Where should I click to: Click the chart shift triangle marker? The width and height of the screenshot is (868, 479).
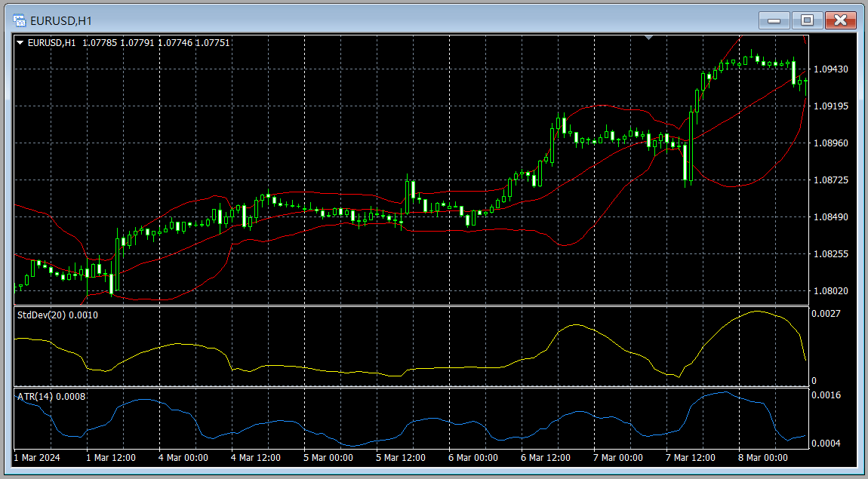pyautogui.click(x=649, y=37)
